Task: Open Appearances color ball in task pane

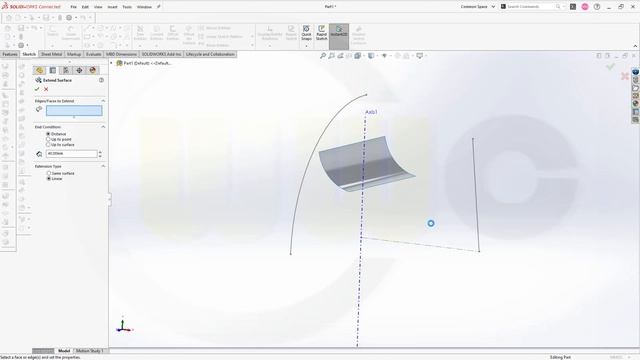Action: 636,104
